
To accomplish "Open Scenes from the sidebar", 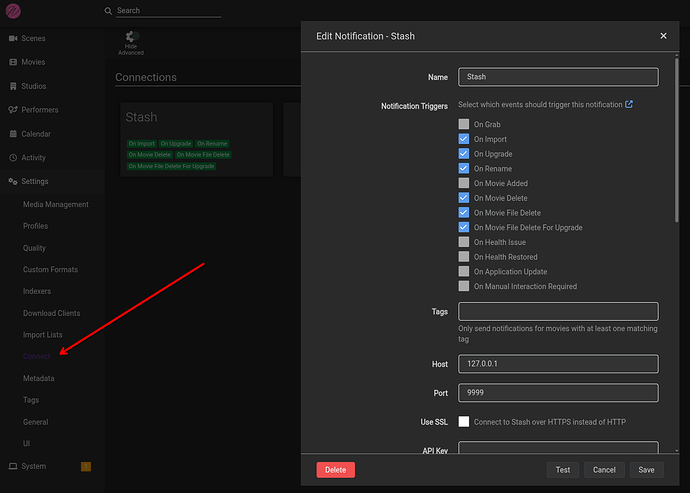I will point(32,38).
